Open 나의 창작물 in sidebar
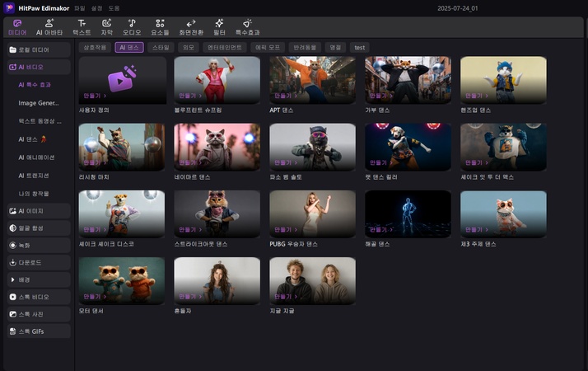The height and width of the screenshot is (371, 588). coord(34,194)
